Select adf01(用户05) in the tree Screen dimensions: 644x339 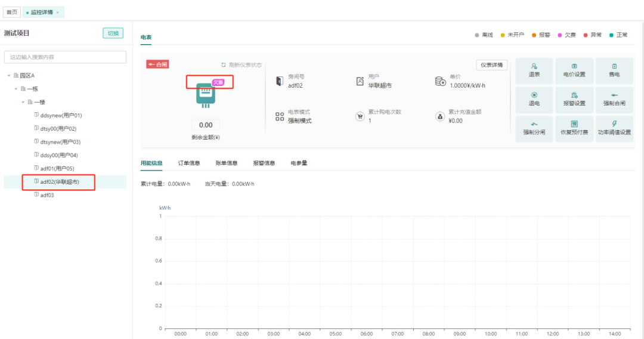[x=57, y=168]
